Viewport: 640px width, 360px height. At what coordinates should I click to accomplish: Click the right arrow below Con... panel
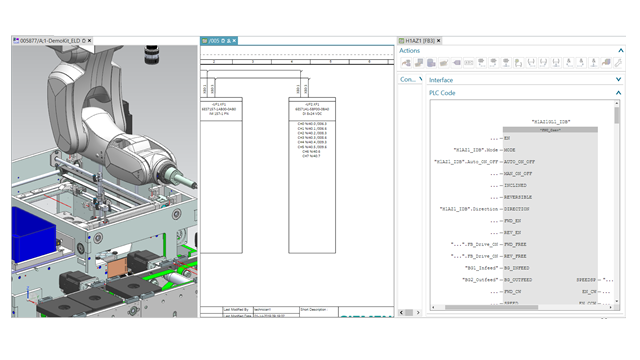(x=418, y=313)
